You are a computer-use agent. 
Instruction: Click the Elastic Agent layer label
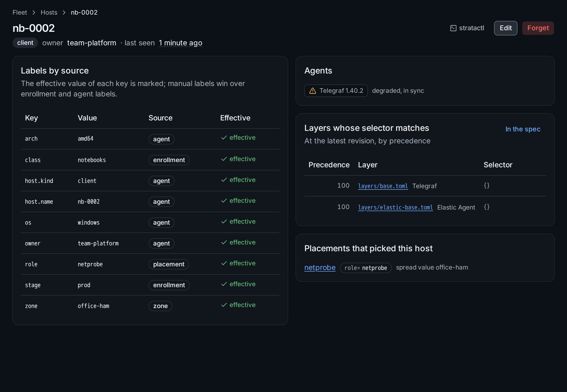456,207
